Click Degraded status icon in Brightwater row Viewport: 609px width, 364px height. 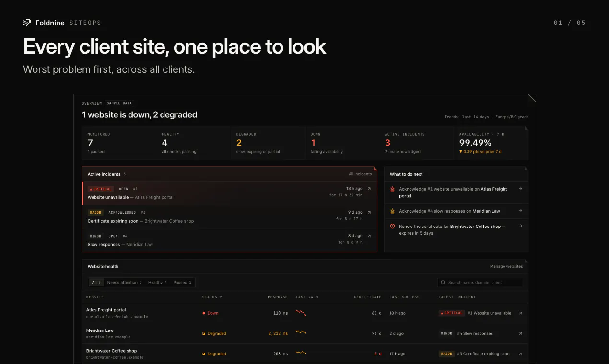204,354
